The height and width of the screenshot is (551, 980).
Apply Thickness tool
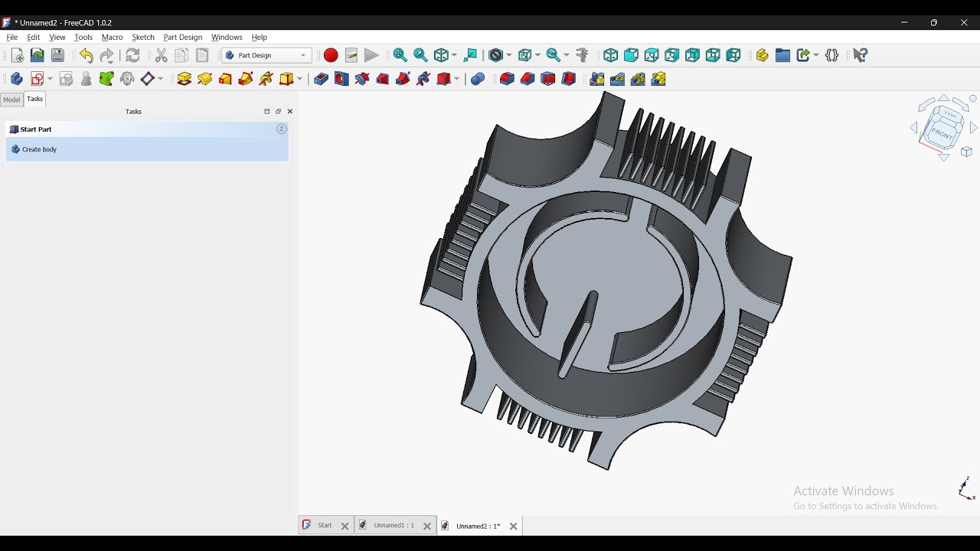(569, 79)
